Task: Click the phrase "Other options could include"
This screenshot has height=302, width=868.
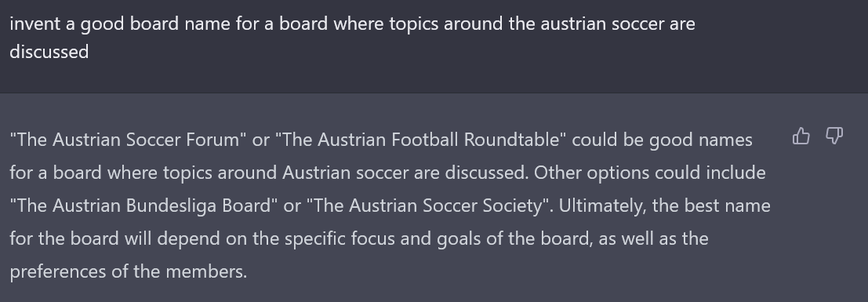Action: [650, 173]
